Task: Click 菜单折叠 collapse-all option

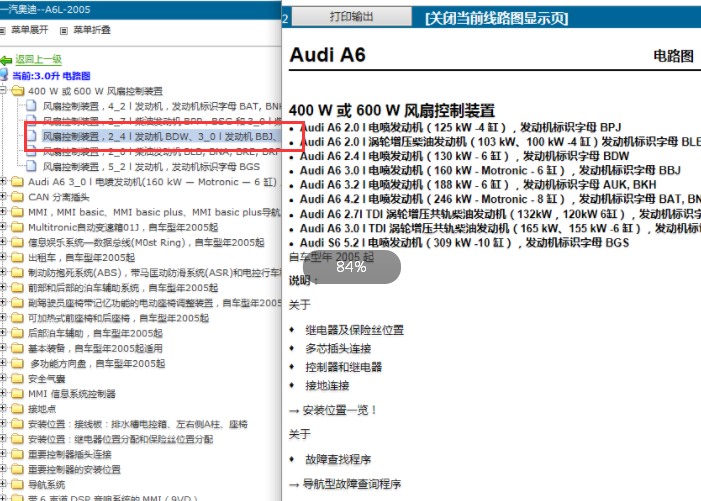Action: [x=92, y=30]
